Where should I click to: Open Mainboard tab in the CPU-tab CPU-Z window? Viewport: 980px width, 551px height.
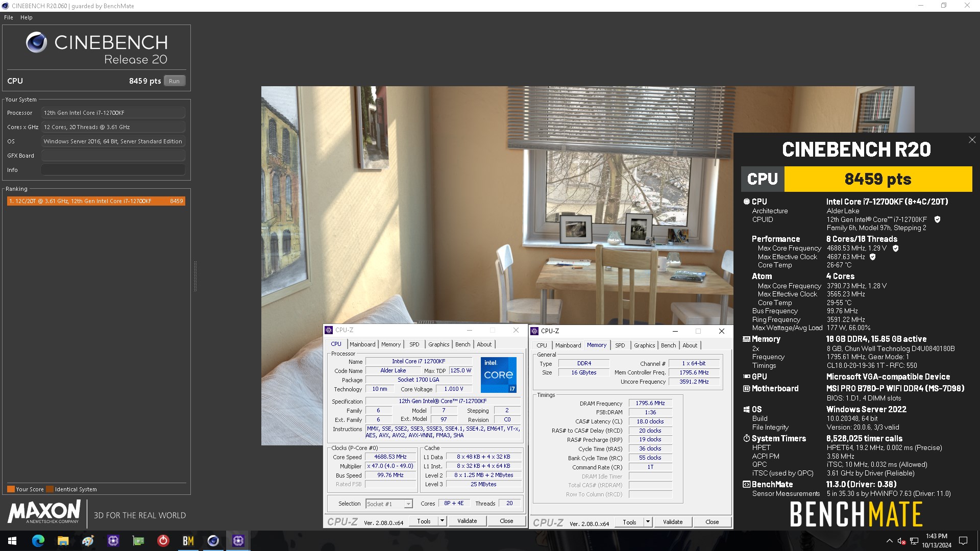pos(362,344)
